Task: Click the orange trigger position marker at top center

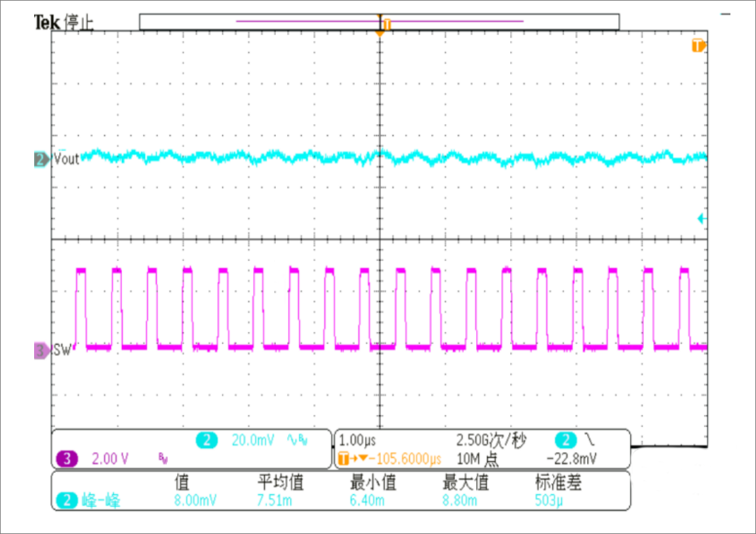Action: pyautogui.click(x=379, y=31)
